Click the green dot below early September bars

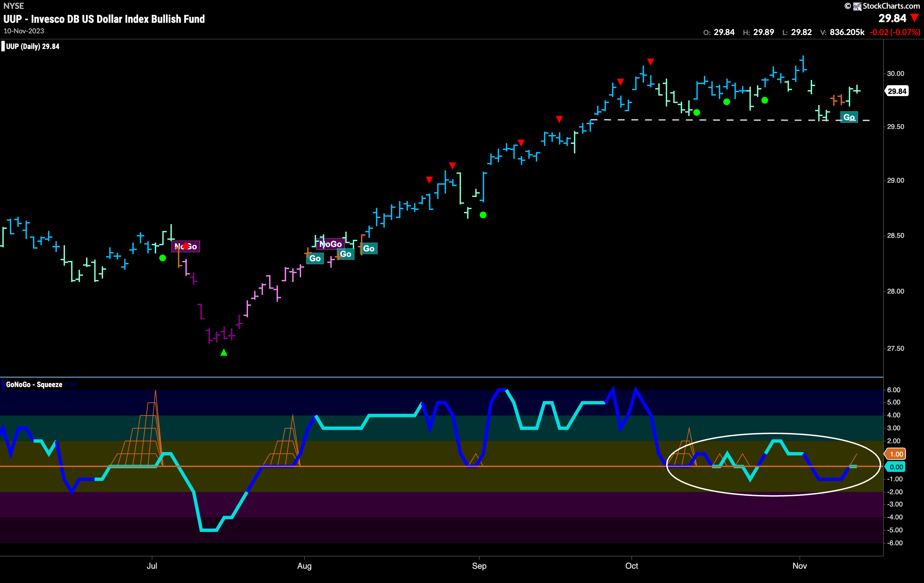[x=483, y=215]
